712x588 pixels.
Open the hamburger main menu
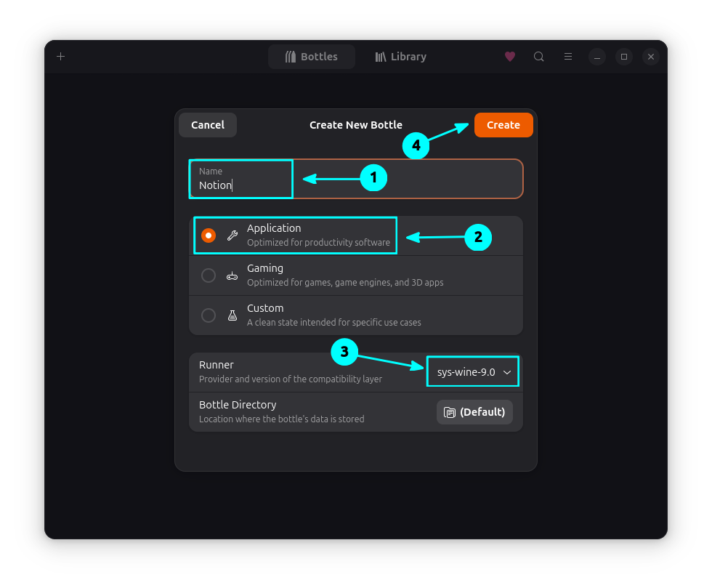pyautogui.click(x=567, y=57)
